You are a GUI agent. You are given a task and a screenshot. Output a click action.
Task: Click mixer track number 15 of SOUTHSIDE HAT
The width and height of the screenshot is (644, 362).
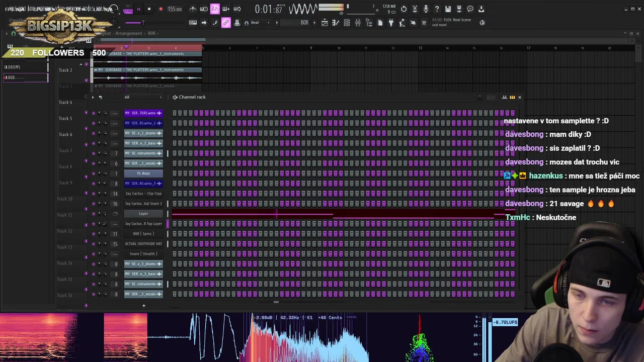pos(115,244)
